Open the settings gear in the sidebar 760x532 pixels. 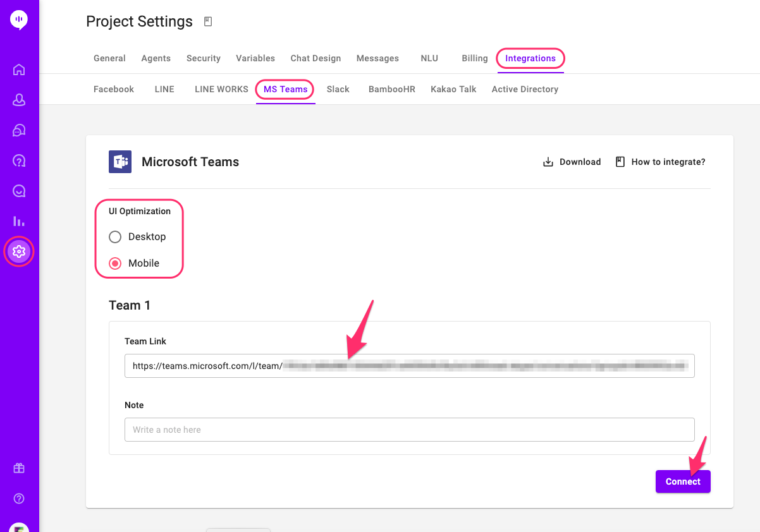coord(19,251)
